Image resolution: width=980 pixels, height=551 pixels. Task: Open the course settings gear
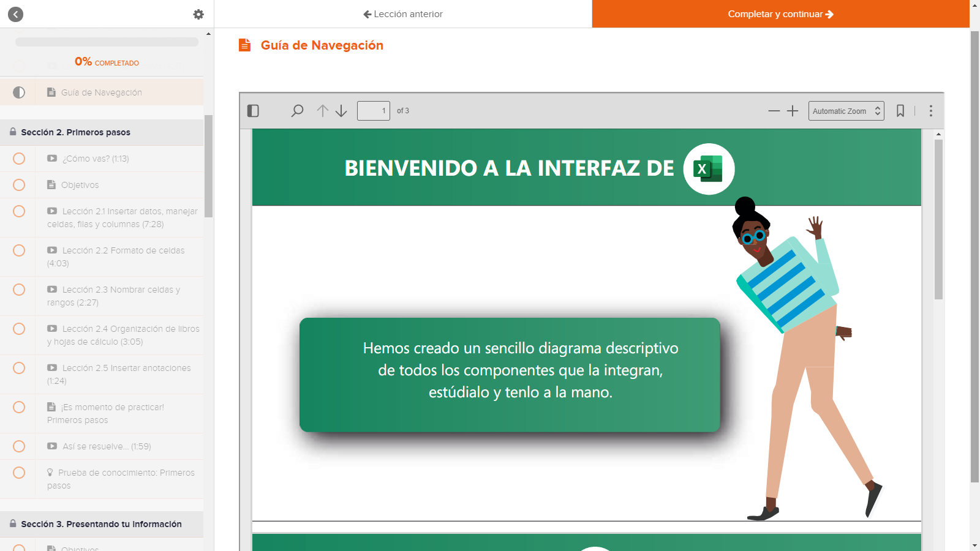[x=198, y=14]
